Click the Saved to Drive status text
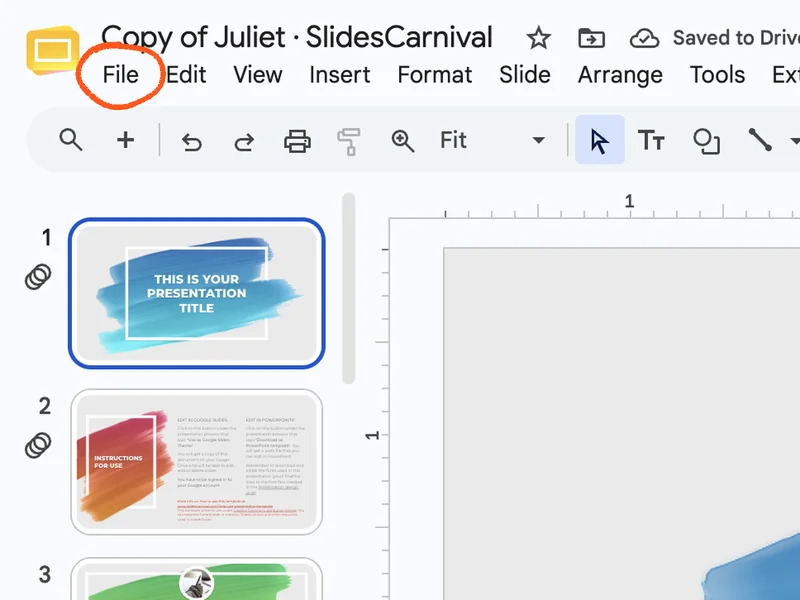This screenshot has width=800, height=600. [736, 38]
